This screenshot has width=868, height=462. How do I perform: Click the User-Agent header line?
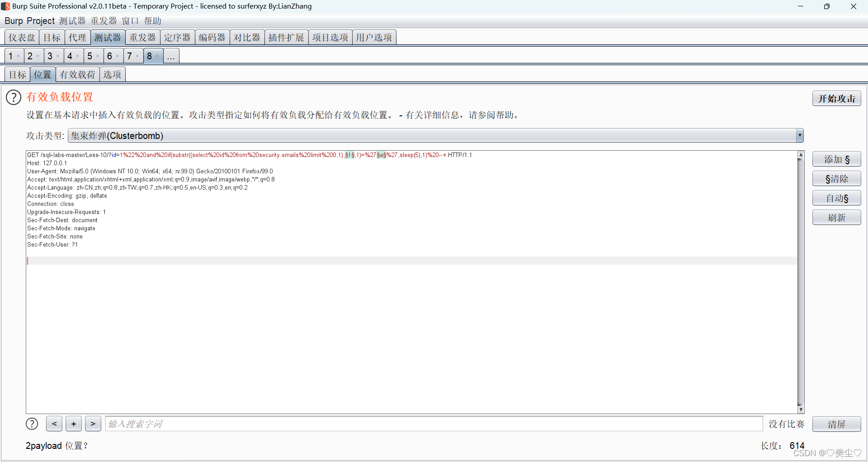[150, 171]
